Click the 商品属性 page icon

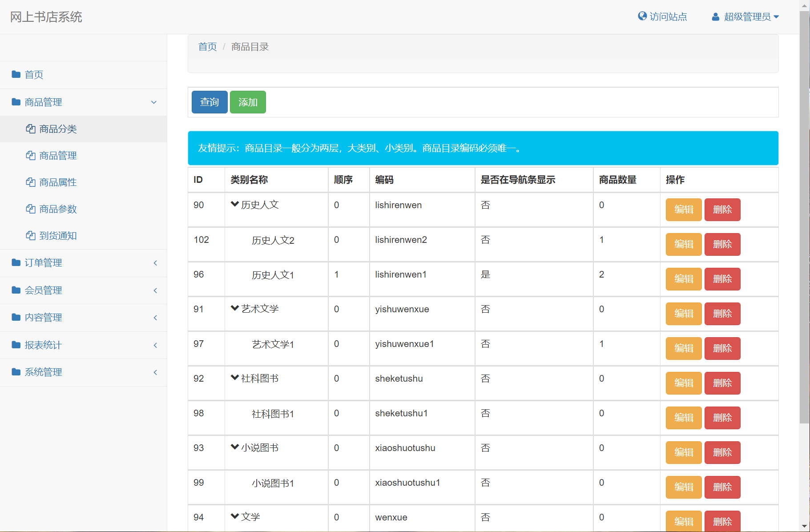coord(30,182)
